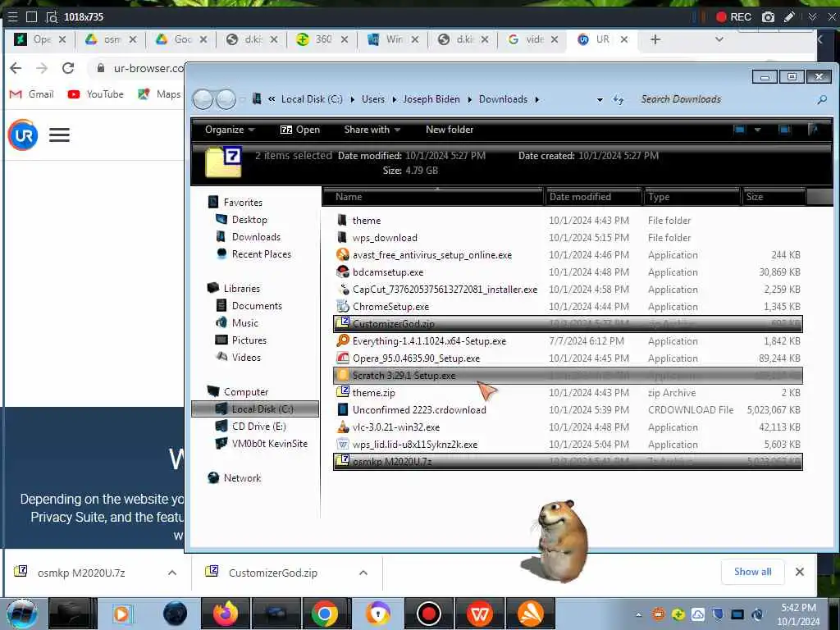The width and height of the screenshot is (840, 630).
Task: Select the CustomizerGod.zip row in the file list
Action: pyautogui.click(x=568, y=323)
